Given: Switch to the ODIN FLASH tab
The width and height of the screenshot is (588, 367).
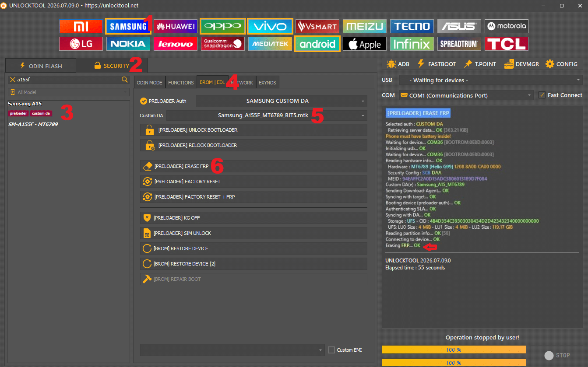Looking at the screenshot, I should tap(41, 66).
